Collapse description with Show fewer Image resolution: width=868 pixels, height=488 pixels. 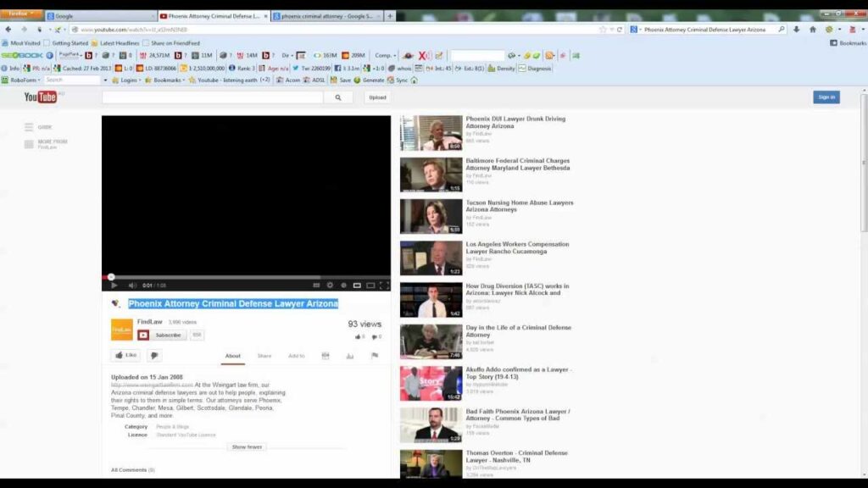247,447
